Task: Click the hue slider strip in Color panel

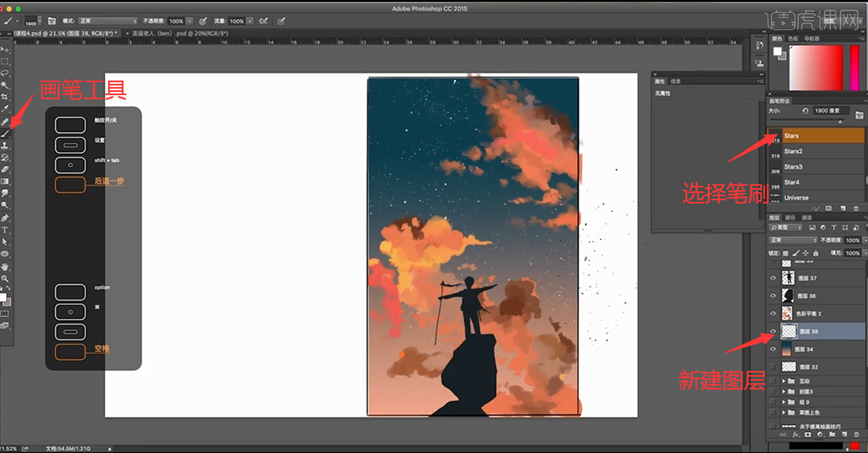Action: coord(854,68)
